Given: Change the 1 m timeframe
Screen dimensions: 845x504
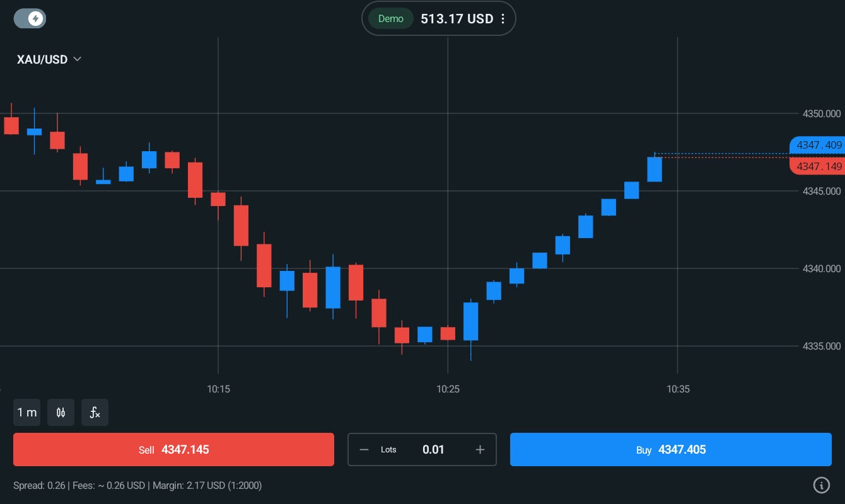Looking at the screenshot, I should pos(26,413).
